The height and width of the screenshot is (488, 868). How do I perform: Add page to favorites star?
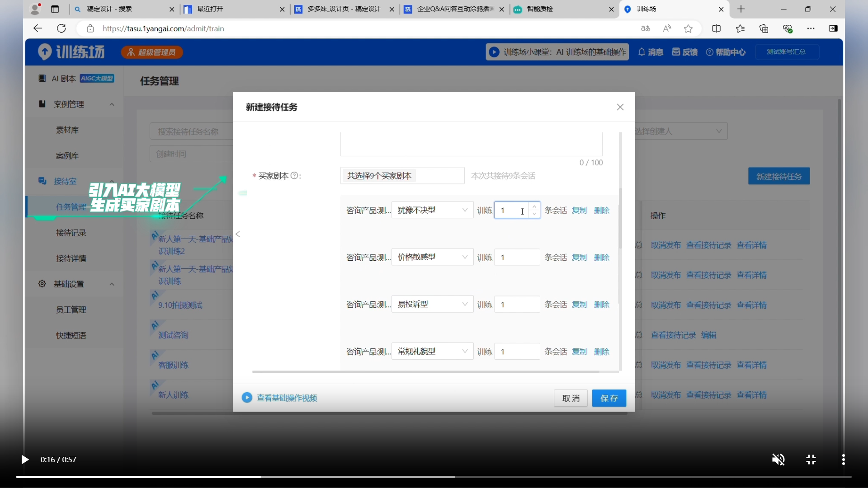point(688,28)
